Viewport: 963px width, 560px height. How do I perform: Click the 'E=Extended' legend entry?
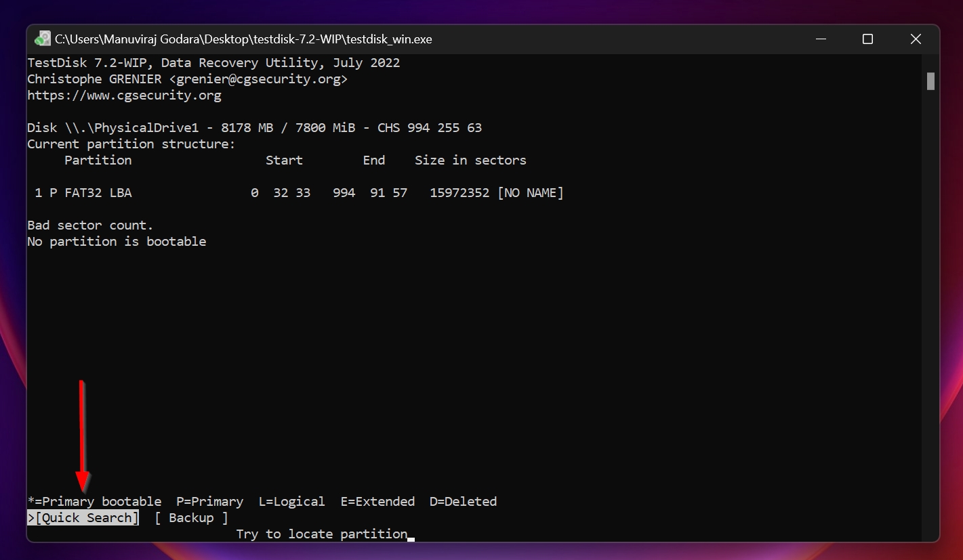tap(377, 502)
